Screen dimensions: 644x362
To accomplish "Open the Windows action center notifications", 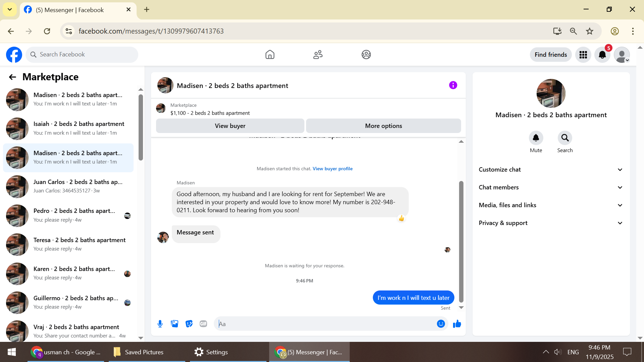I will [627, 352].
